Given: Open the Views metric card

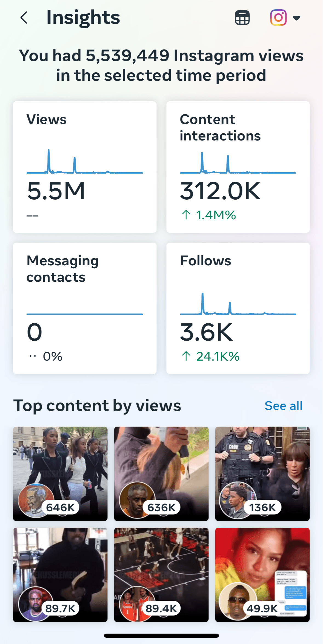Looking at the screenshot, I should click(85, 167).
